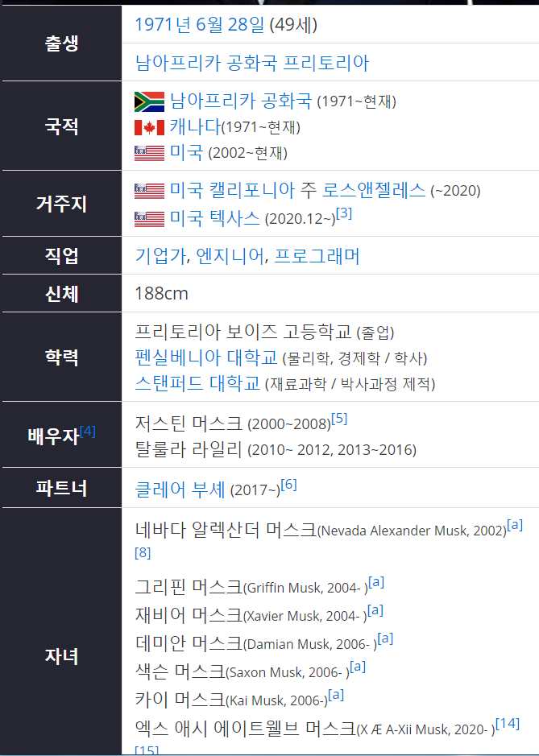Open footnote [a] after Damian Musk

(x=385, y=638)
